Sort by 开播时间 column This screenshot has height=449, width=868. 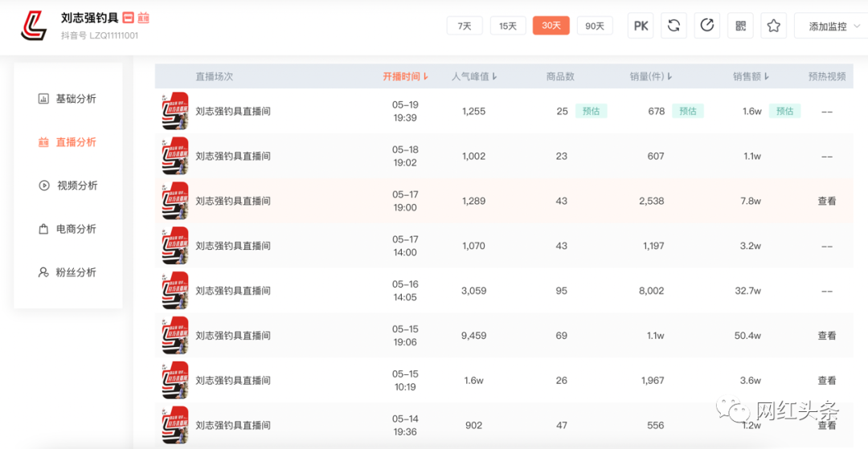(x=405, y=76)
